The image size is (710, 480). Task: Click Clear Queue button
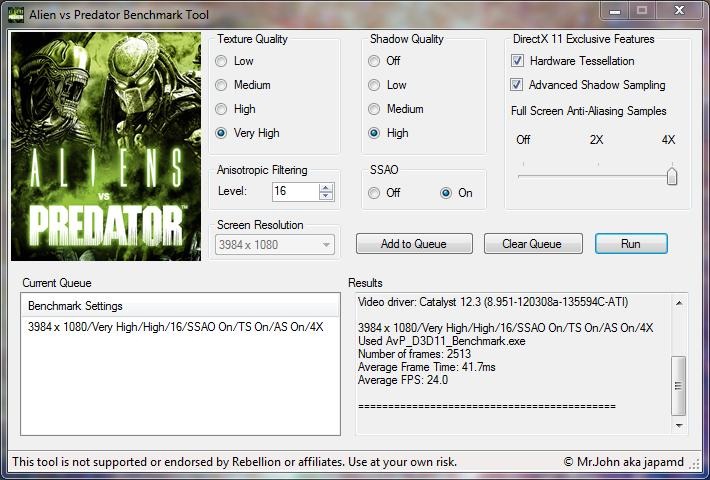click(x=531, y=244)
